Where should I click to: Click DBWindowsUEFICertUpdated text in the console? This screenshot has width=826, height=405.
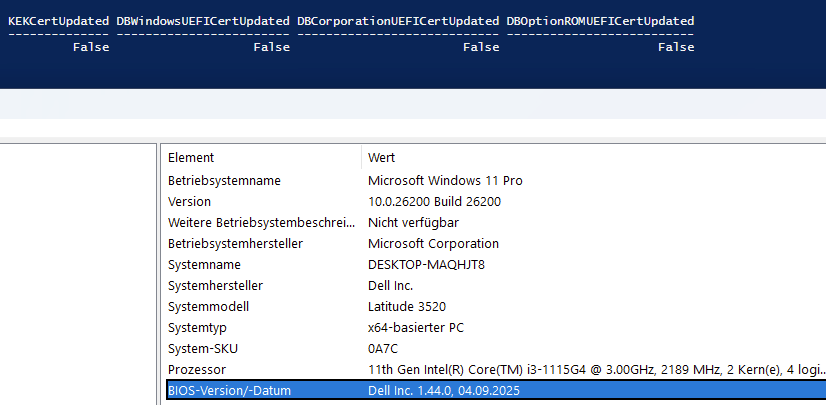[x=203, y=21]
